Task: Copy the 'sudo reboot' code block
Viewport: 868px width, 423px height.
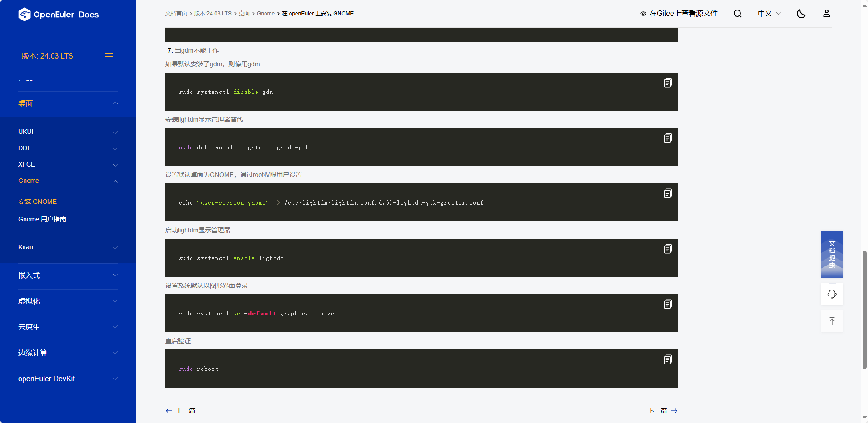Action: (x=667, y=359)
